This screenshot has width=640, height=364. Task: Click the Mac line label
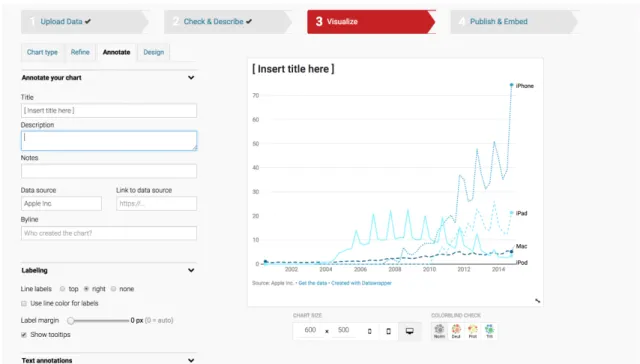pos(521,246)
